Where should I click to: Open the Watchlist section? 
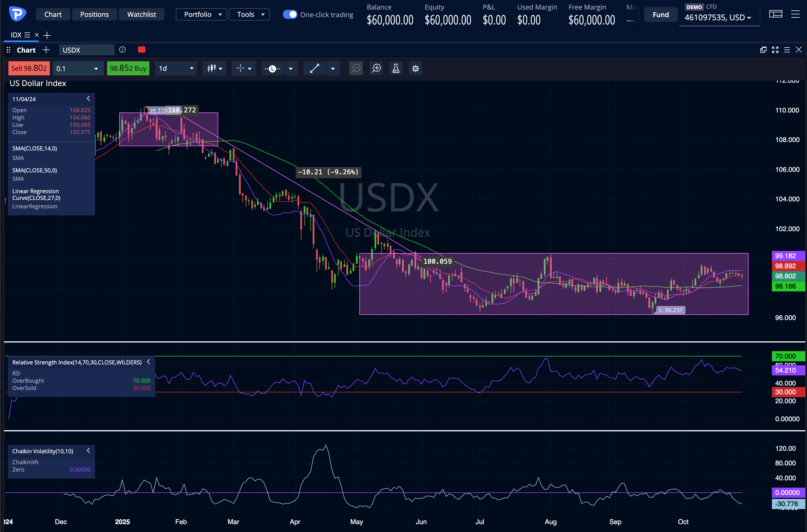pos(141,14)
